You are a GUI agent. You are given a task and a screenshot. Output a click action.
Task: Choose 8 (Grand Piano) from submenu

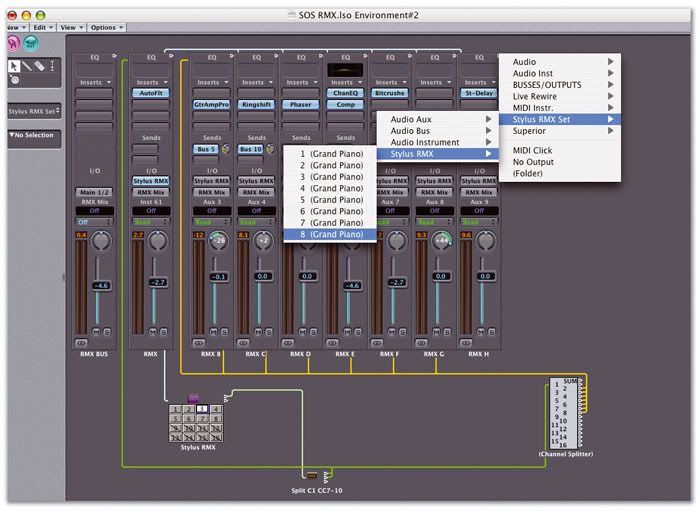click(x=330, y=234)
